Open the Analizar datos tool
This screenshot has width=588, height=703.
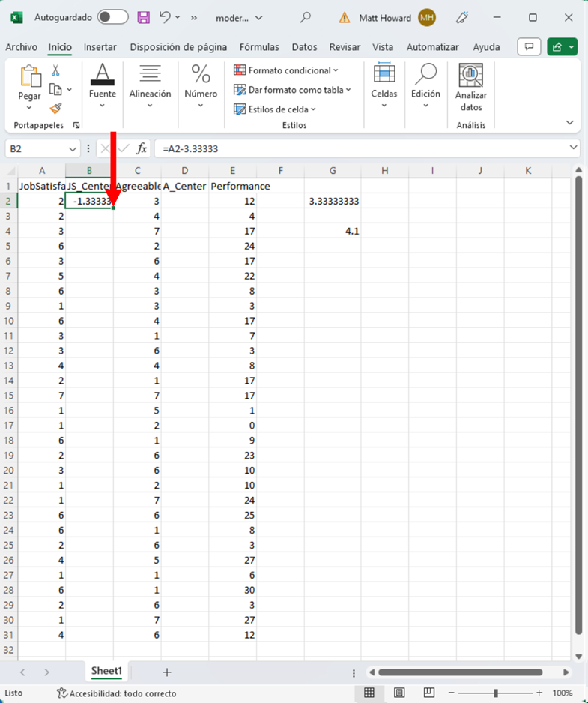(x=471, y=87)
